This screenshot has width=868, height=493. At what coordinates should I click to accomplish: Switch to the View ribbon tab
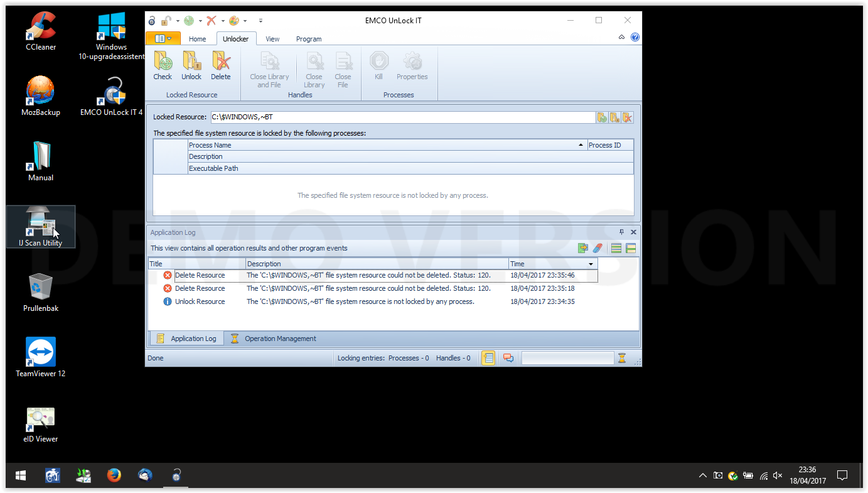272,39
